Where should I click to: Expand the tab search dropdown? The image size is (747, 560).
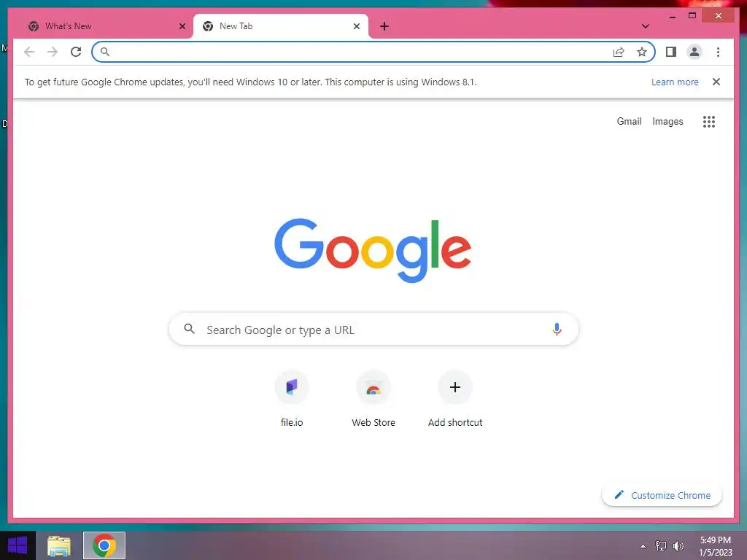tap(645, 26)
